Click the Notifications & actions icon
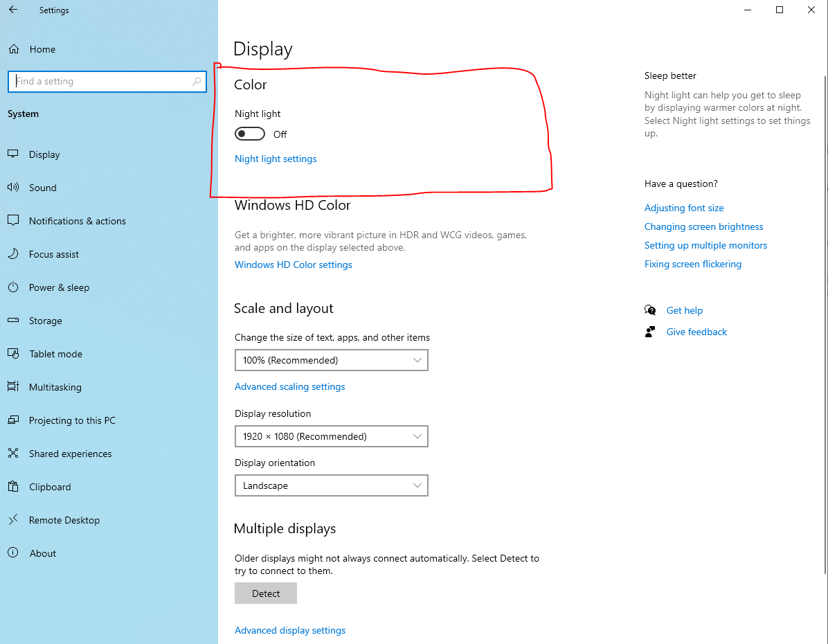828x644 pixels. [x=13, y=220]
